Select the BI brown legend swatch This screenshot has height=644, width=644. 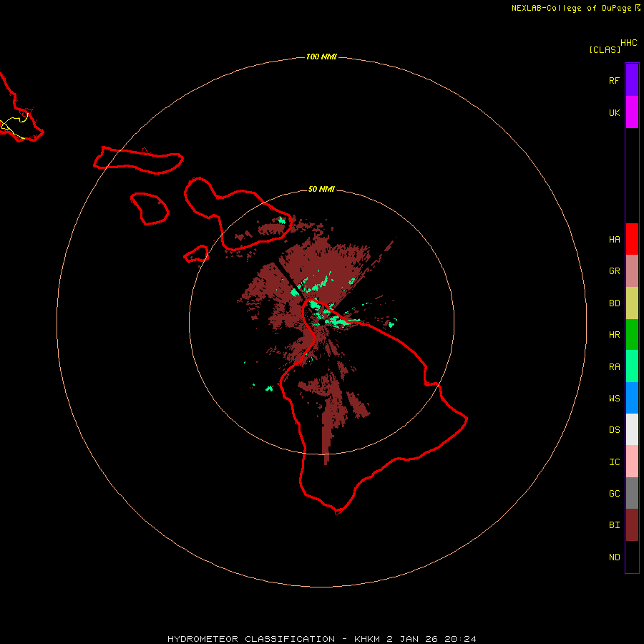[632, 525]
